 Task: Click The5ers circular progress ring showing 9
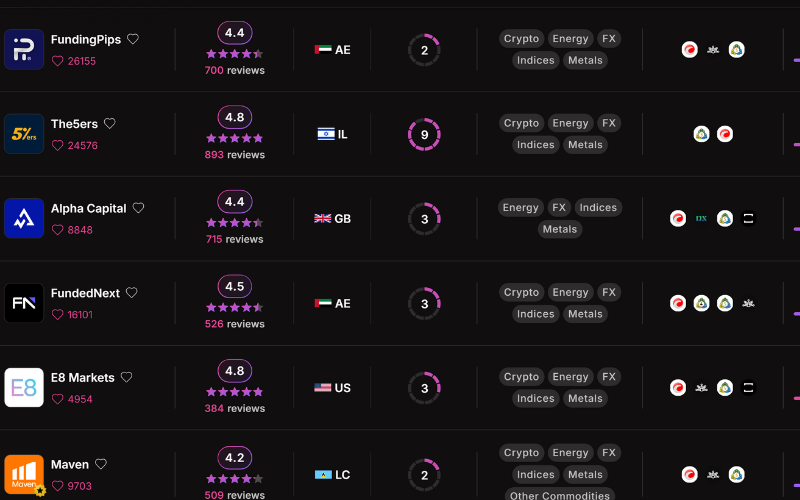click(424, 134)
